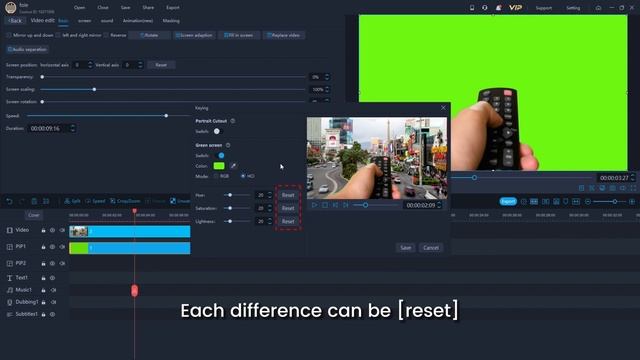The image size is (640, 360).
Task: Switch to the sound tab
Action: [x=107, y=21]
